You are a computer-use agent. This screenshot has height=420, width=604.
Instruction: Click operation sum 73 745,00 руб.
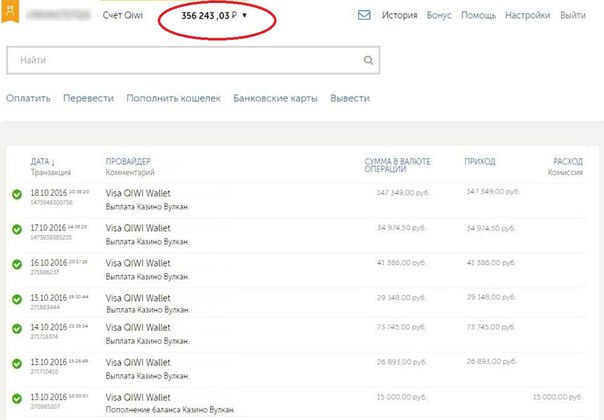[401, 327]
